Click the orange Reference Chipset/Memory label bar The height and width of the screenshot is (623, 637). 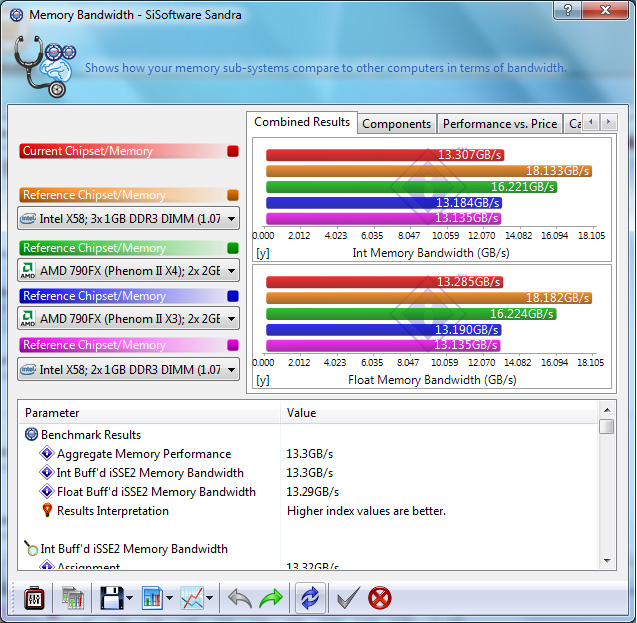(x=123, y=195)
